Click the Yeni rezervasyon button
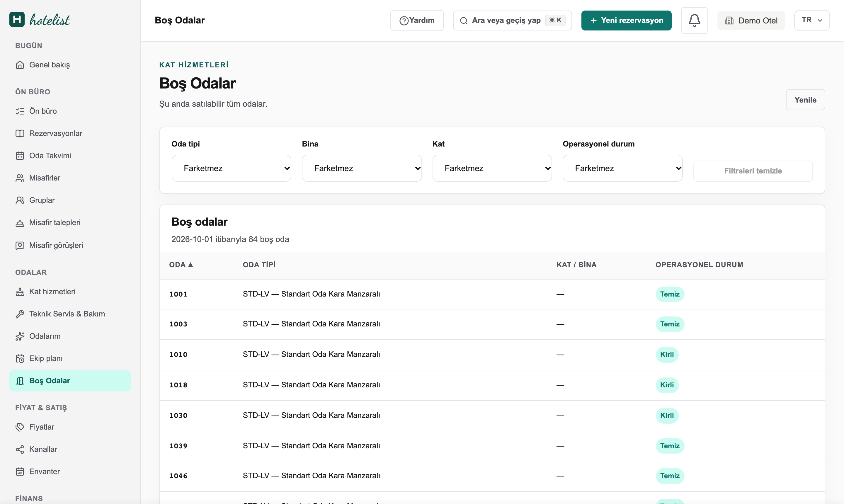 pyautogui.click(x=626, y=21)
